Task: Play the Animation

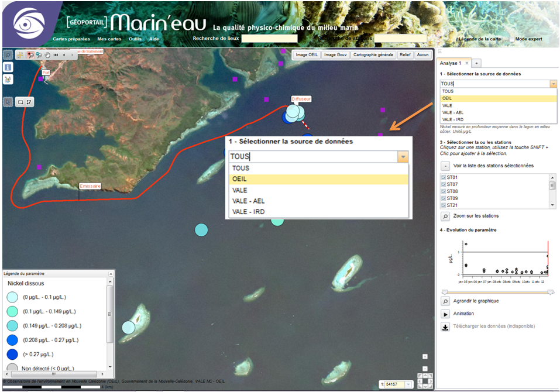Action: [445, 314]
